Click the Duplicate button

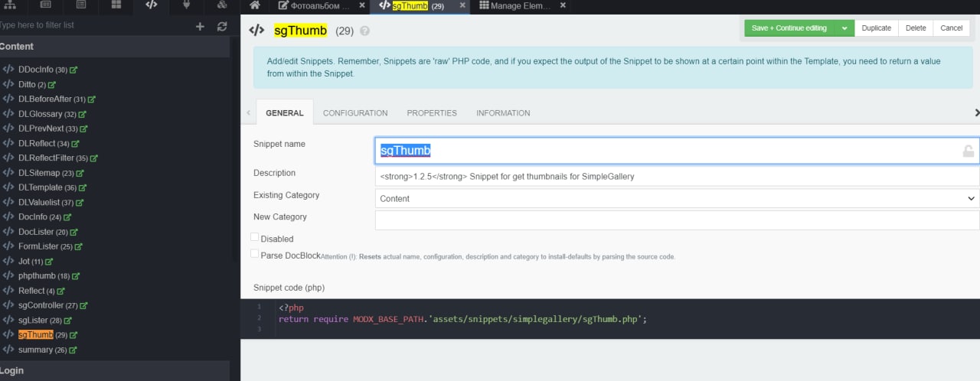point(877,28)
